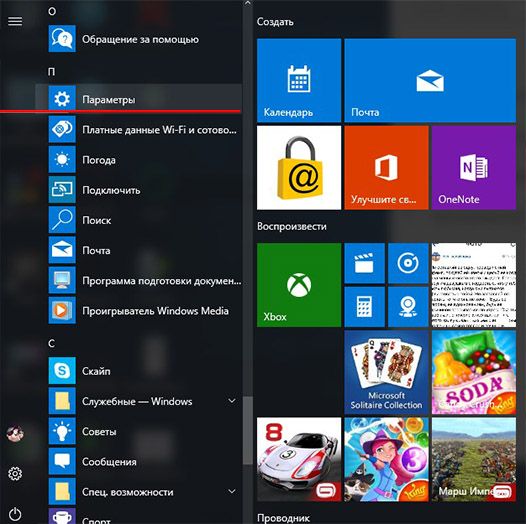
Task: Open the Марш Империй tile
Action: (x=474, y=460)
